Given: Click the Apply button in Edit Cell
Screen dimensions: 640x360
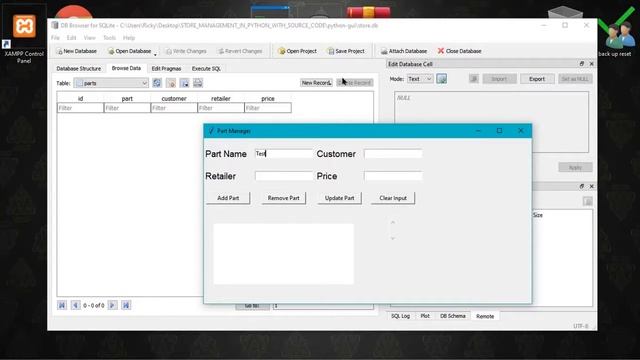Looking at the screenshot, I should [575, 167].
